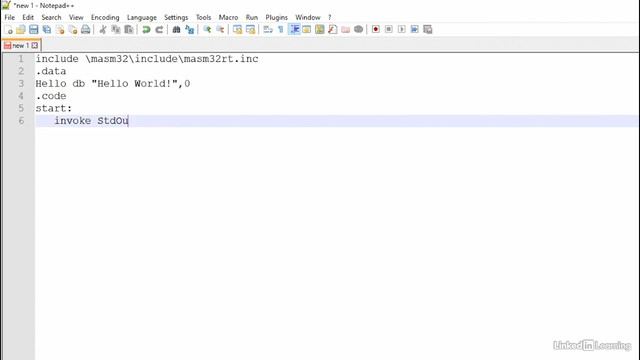The image size is (640, 360).
Task: Click the macro Playback icon
Action: [x=402, y=29]
